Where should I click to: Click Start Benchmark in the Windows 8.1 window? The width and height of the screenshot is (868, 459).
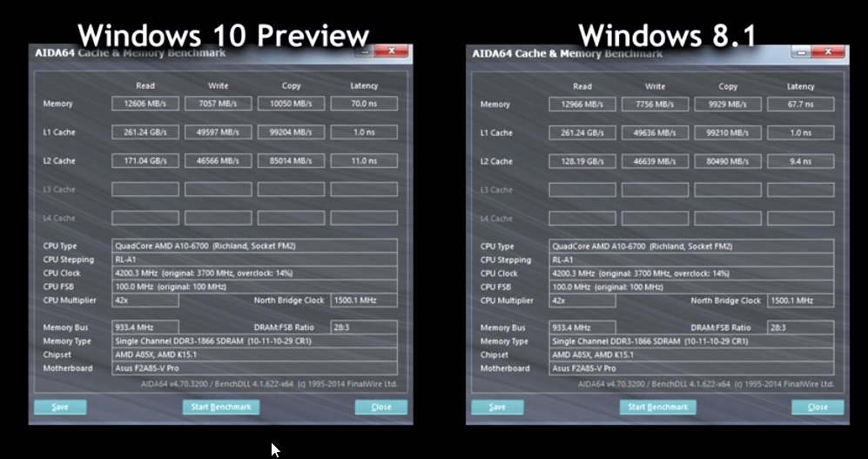pyautogui.click(x=658, y=407)
